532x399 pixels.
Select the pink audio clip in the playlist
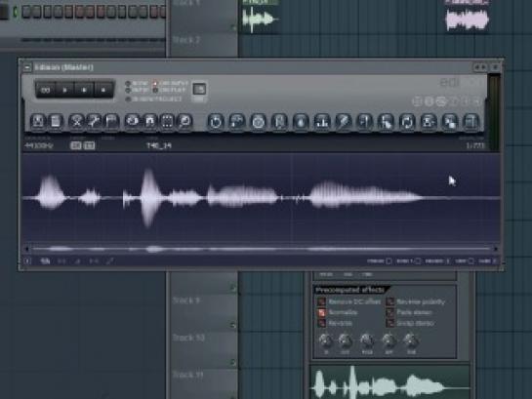tap(468, 16)
